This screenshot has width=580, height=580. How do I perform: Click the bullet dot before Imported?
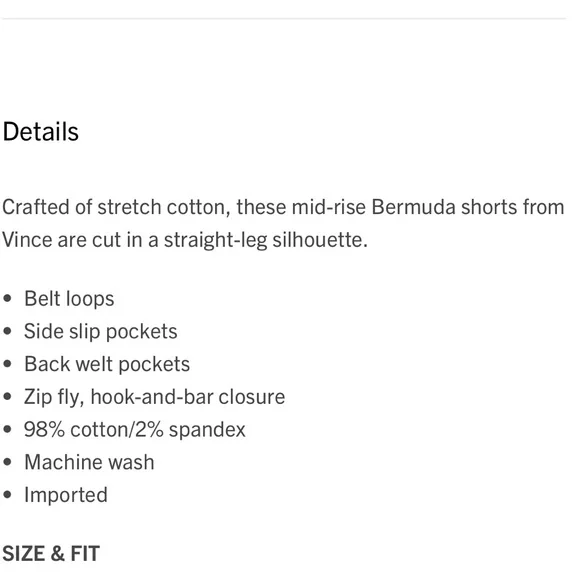[x=7, y=495]
